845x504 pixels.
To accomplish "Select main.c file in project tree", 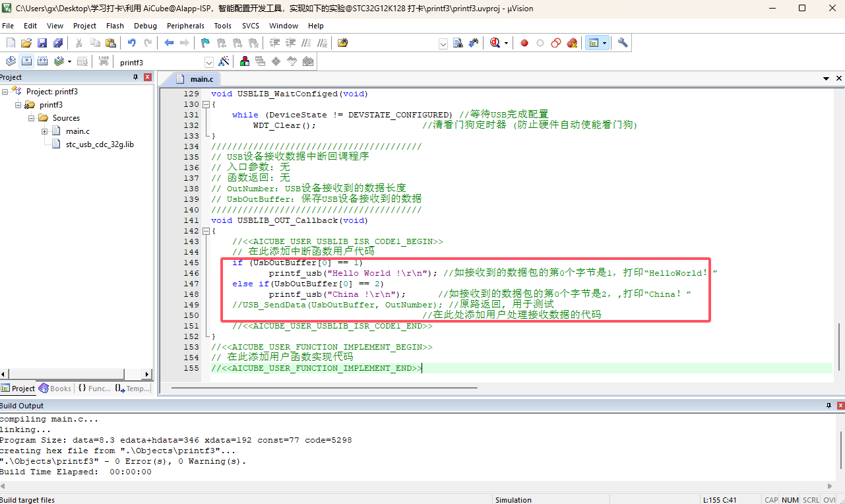I will pos(77,131).
